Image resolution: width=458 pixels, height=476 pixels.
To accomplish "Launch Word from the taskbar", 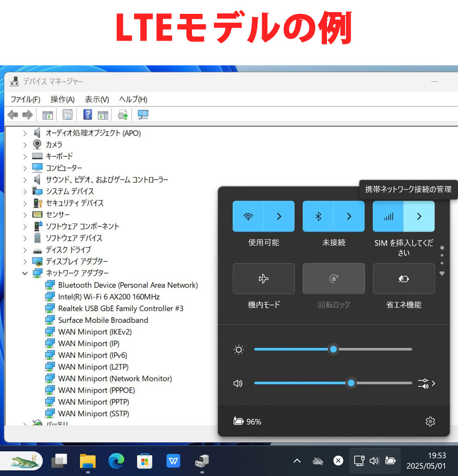I will [173, 461].
